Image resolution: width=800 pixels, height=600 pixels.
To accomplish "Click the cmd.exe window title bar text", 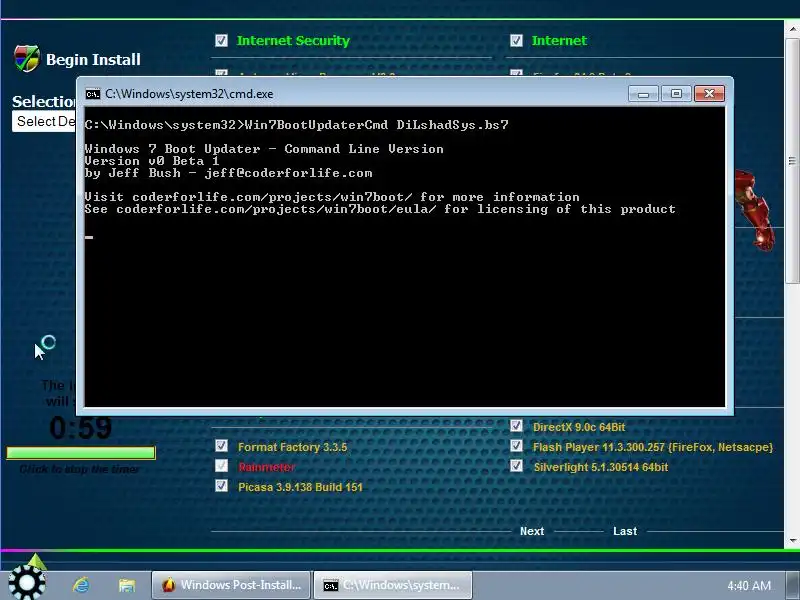I will (x=189, y=94).
